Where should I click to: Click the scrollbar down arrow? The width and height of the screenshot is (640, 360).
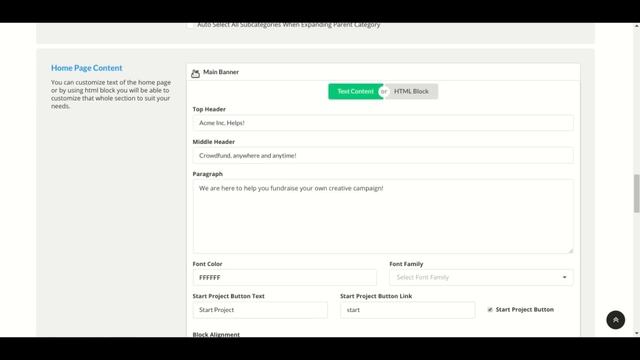[636, 334]
